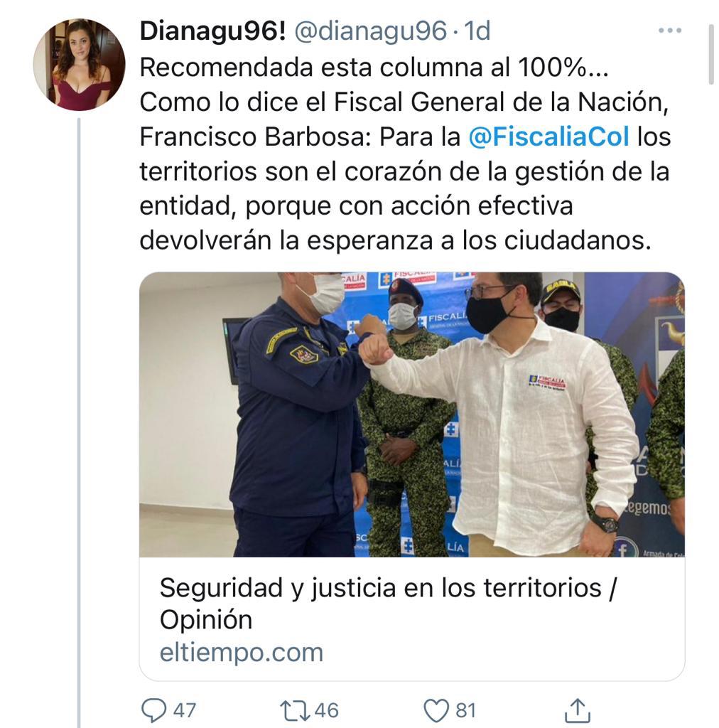Screen dimensions: 719x728
Task: Select the tweet text starting with Recomendada
Action: point(405,154)
